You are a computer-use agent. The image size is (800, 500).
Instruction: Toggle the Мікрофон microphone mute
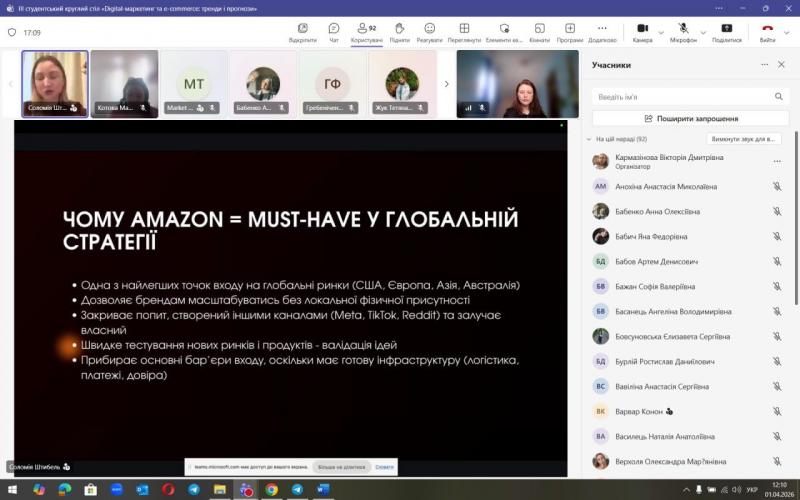coord(683,32)
